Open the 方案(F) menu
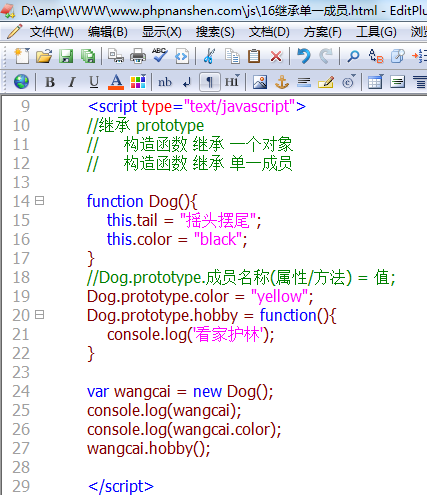This screenshot has width=427, height=495. coord(322,32)
